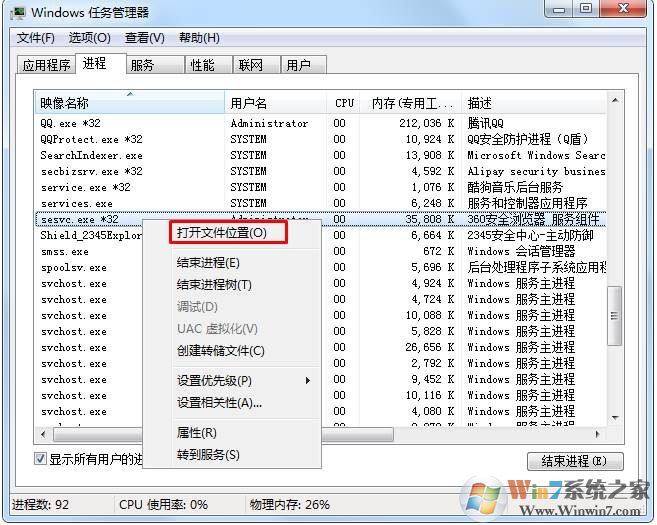Image resolution: width=657 pixels, height=525 pixels.
Task: Select the services.exe process row
Action: click(x=321, y=203)
